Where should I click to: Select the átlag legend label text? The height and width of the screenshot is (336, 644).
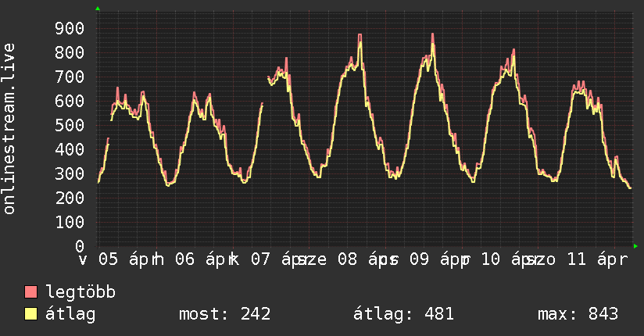click(70, 314)
